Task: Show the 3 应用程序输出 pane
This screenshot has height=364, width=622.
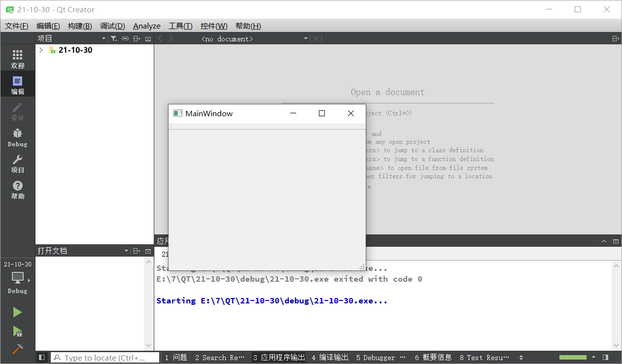Action: [279, 358]
